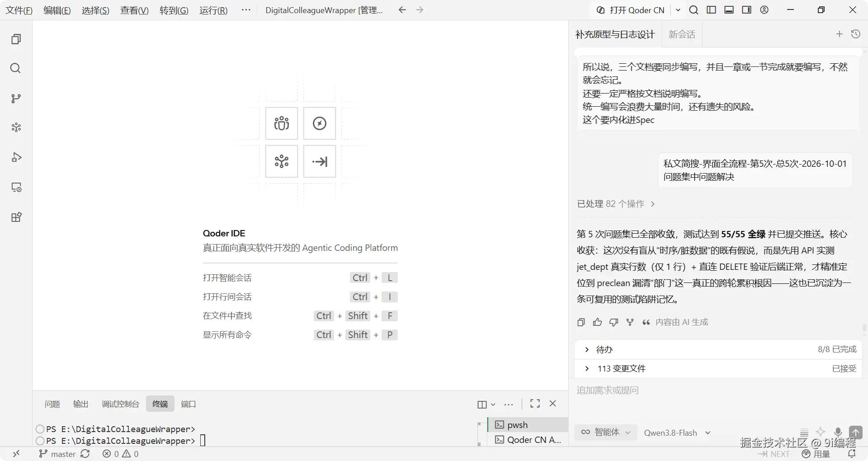Viewport: 868px width, 461px height.
Task: Open the 用量 usage status item
Action: (x=816, y=454)
